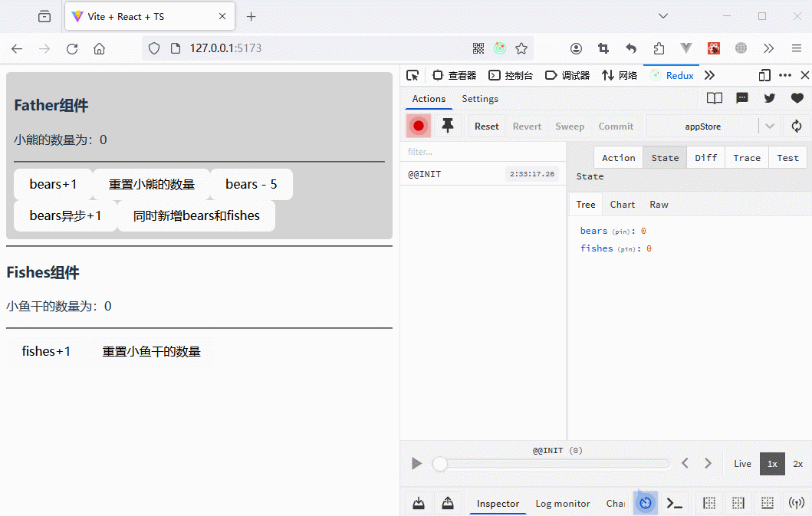
Task: Click the Twitter bird icon
Action: click(769, 98)
